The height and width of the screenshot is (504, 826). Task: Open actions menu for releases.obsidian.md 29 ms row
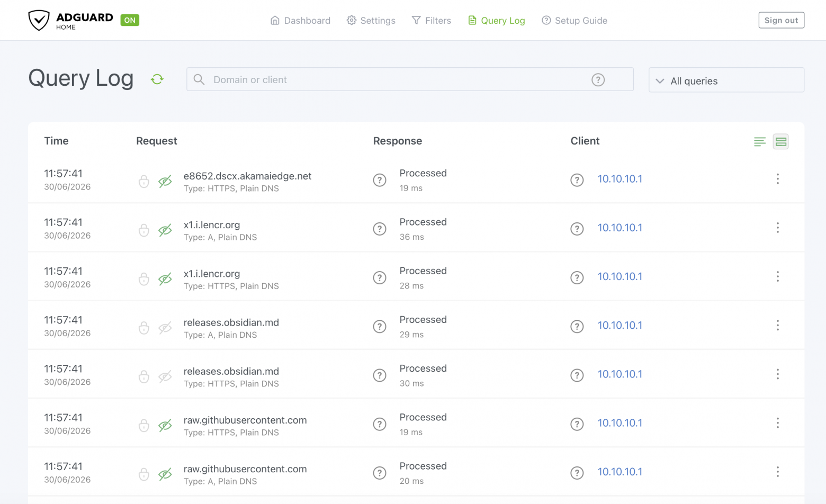click(778, 325)
